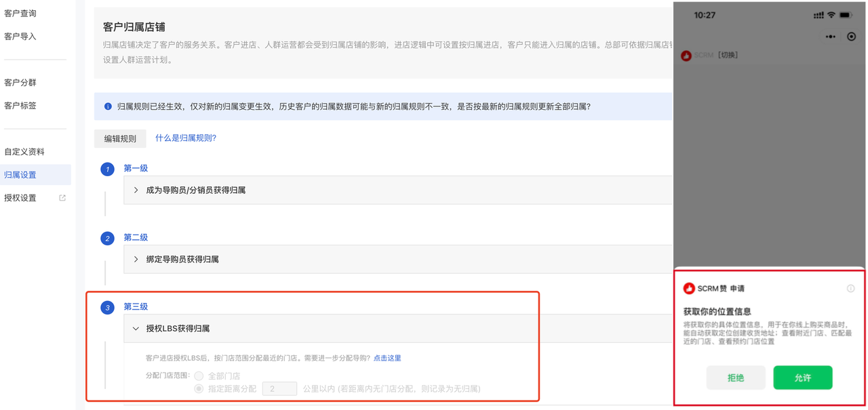Click the 10:27 clock in phone status bar

(x=705, y=15)
